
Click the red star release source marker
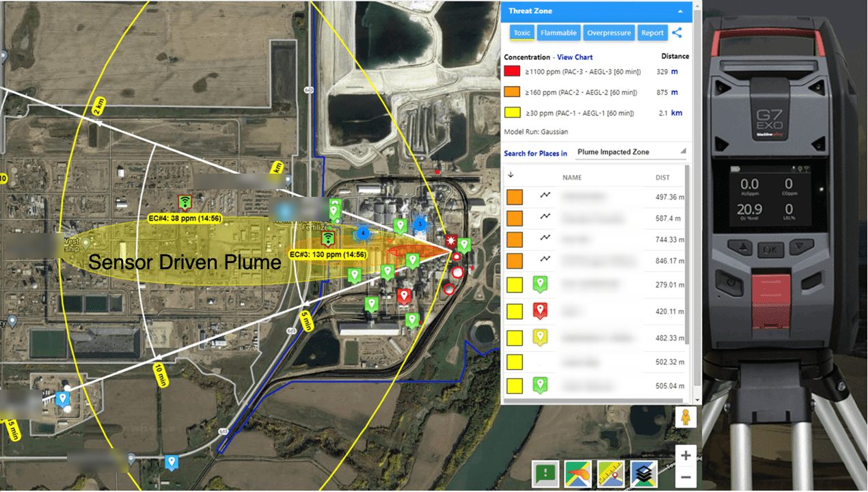[450, 241]
